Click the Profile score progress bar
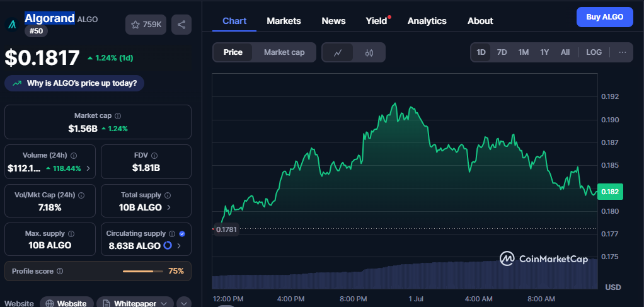This screenshot has width=644, height=307. coord(143,271)
